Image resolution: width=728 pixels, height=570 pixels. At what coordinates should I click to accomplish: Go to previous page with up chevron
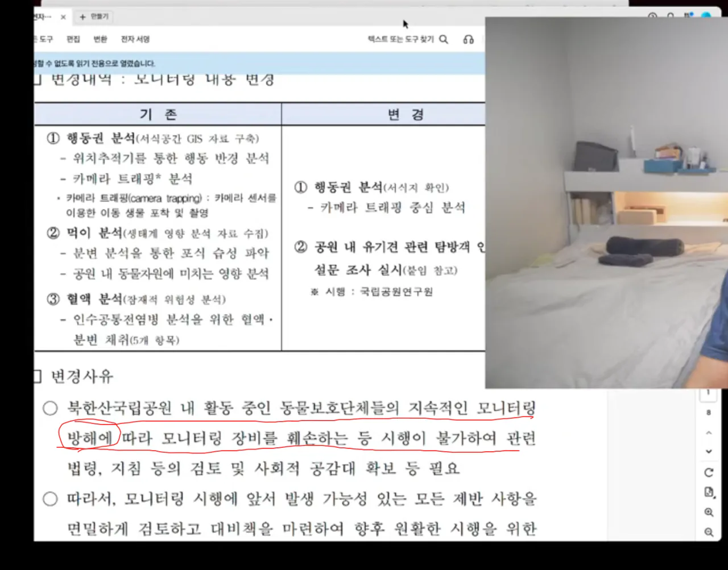pyautogui.click(x=709, y=433)
